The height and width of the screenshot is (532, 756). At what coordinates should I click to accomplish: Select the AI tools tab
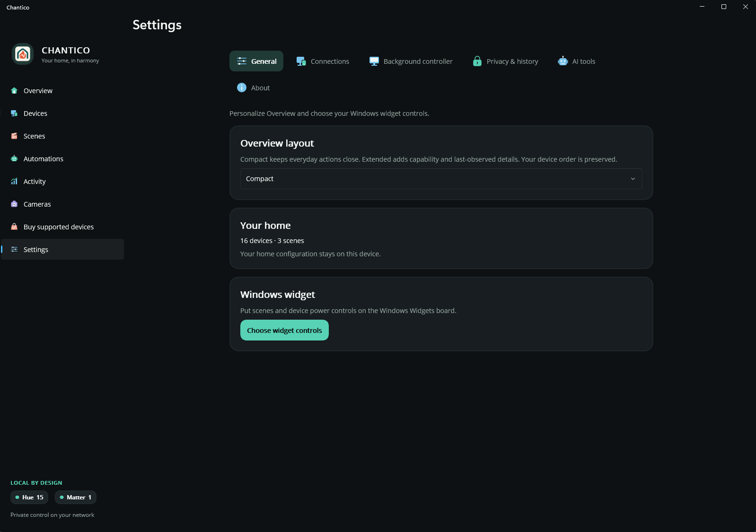coord(577,61)
